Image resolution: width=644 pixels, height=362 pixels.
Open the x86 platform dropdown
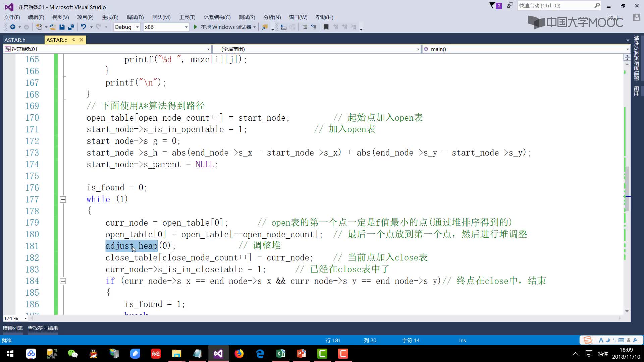166,27
